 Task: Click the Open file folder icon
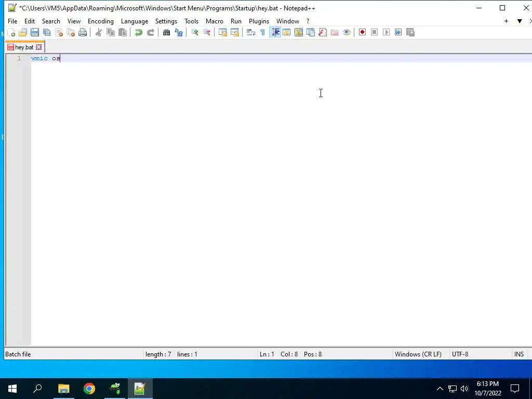pos(23,32)
